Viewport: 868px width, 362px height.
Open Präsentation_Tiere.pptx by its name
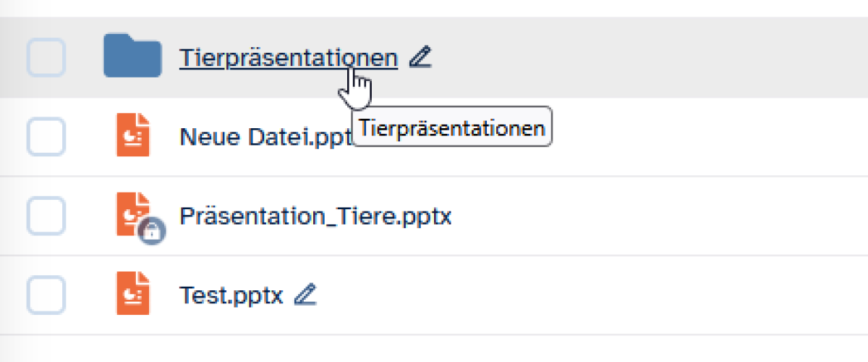click(315, 216)
